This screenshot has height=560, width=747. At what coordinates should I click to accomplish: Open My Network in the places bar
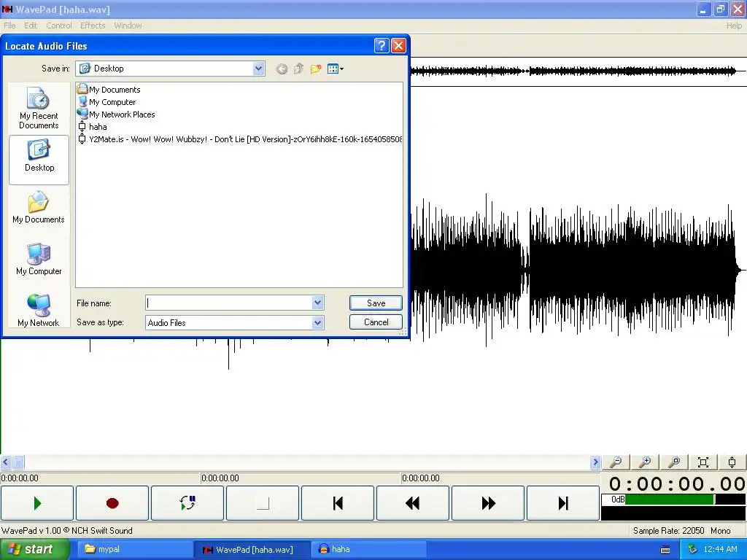39,311
